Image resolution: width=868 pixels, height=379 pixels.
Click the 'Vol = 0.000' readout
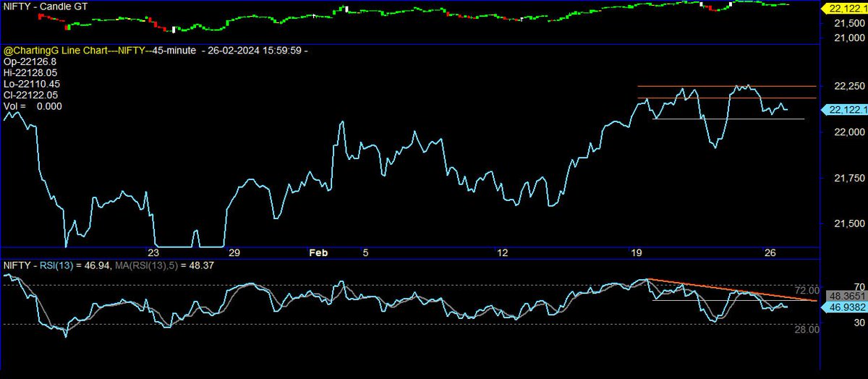pyautogui.click(x=33, y=106)
